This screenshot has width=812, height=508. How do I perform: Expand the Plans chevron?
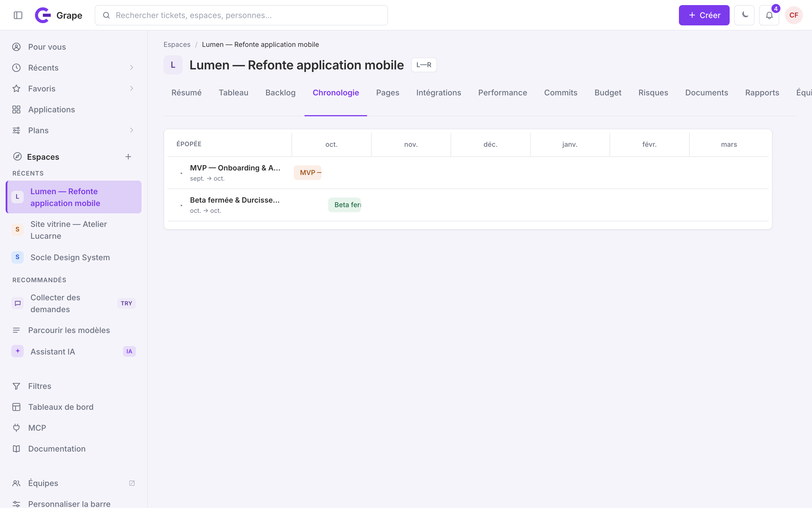coord(132,130)
